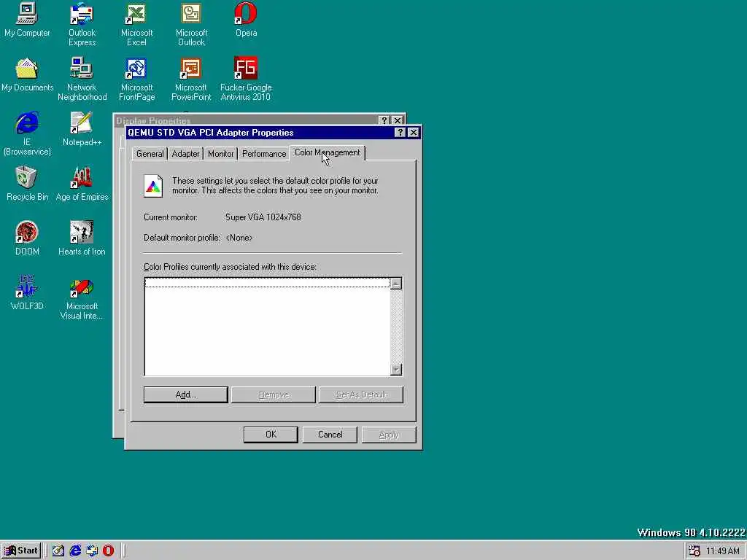Image resolution: width=747 pixels, height=560 pixels.
Task: Launch DOOM desktop shortcut
Action: coord(27,239)
